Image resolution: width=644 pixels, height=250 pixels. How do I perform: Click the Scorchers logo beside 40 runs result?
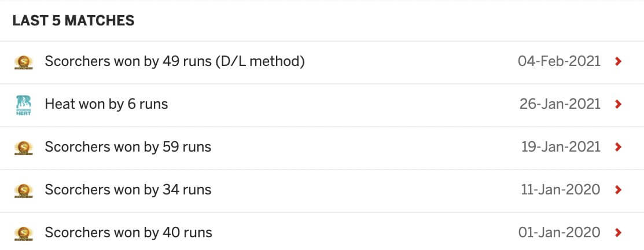coord(23,233)
